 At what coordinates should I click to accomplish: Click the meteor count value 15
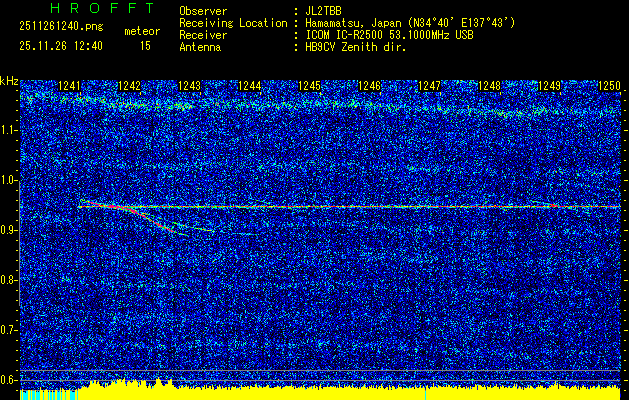pos(145,45)
